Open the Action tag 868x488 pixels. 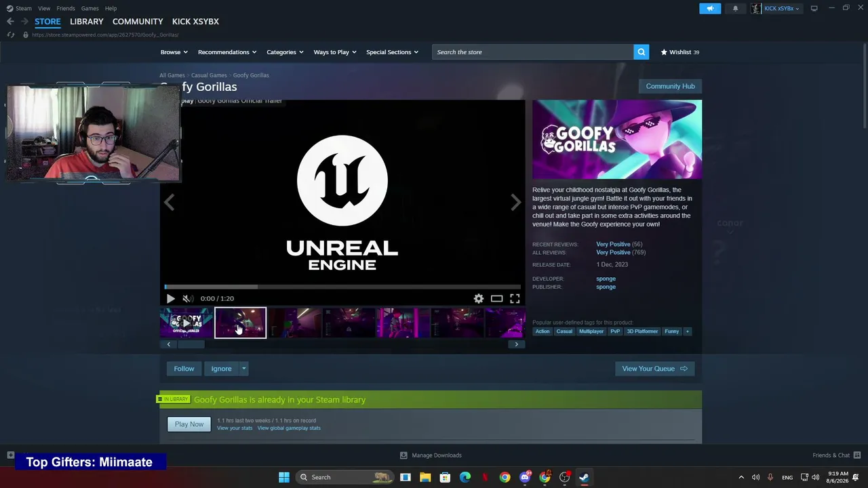click(x=542, y=331)
